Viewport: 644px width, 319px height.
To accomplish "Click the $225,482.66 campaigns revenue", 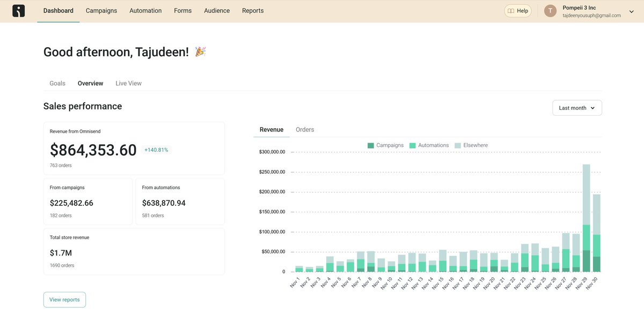I will click(71, 203).
